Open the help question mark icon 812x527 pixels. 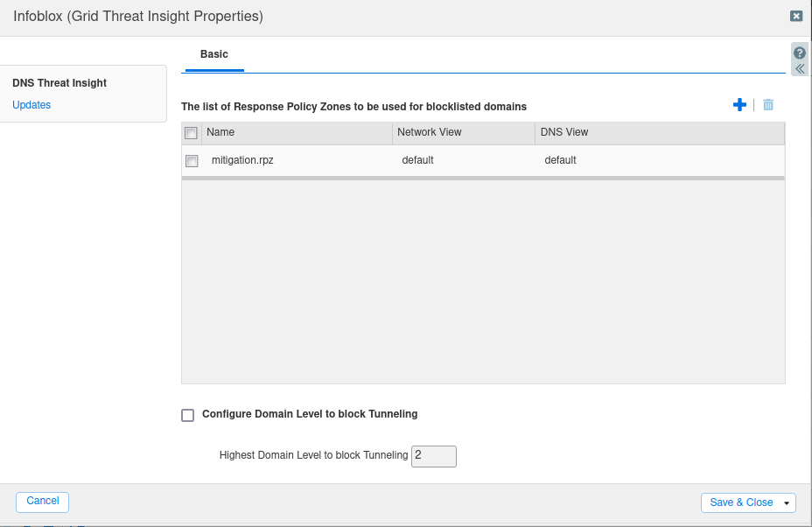(799, 53)
